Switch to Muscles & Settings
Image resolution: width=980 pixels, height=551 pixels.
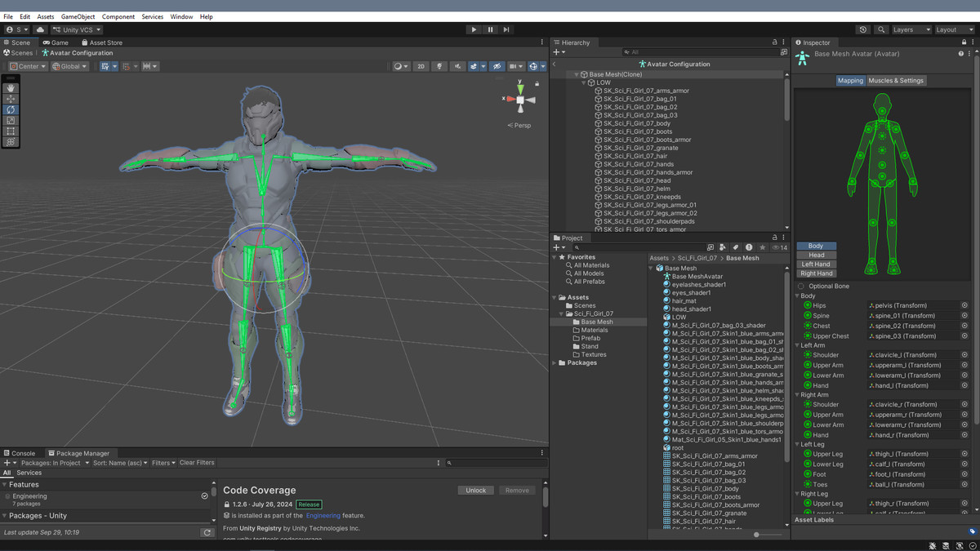(896, 81)
